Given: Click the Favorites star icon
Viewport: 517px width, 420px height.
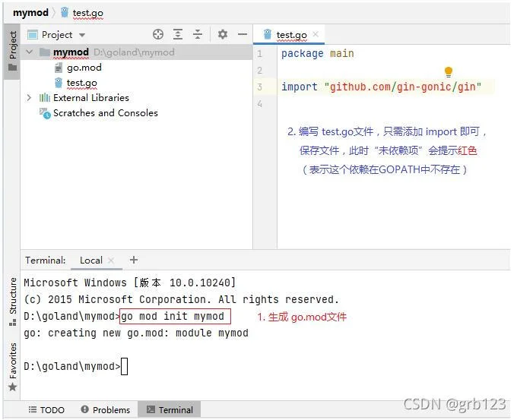Looking at the screenshot, I should tap(12, 387).
